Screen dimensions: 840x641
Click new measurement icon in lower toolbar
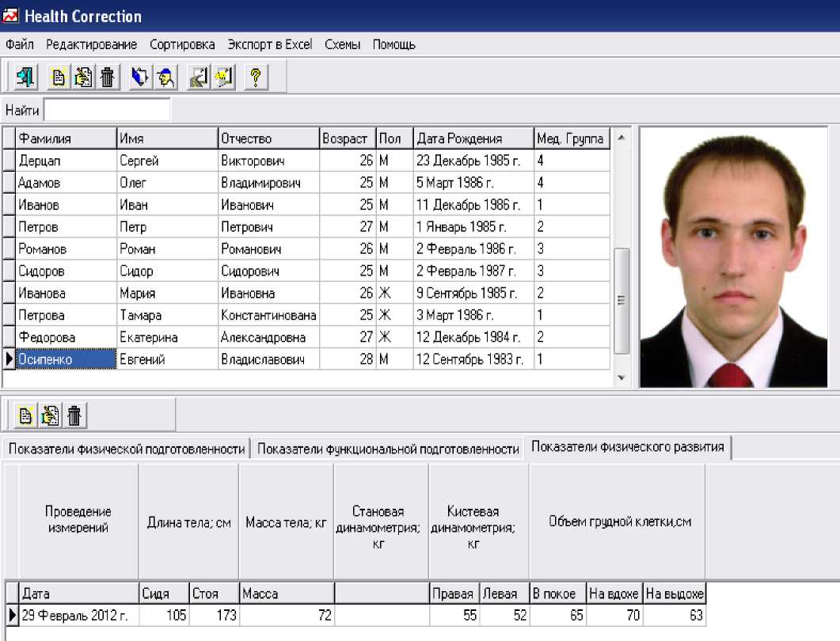point(25,415)
